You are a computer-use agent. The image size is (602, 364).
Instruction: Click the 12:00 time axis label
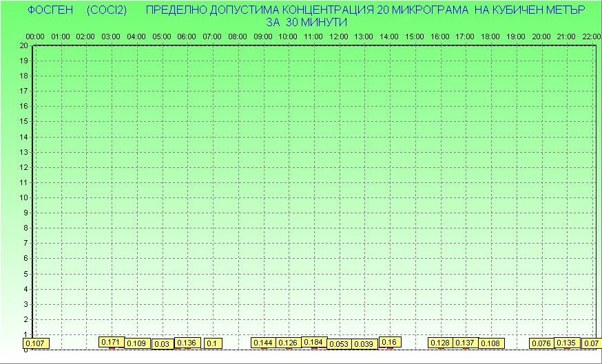click(x=339, y=37)
